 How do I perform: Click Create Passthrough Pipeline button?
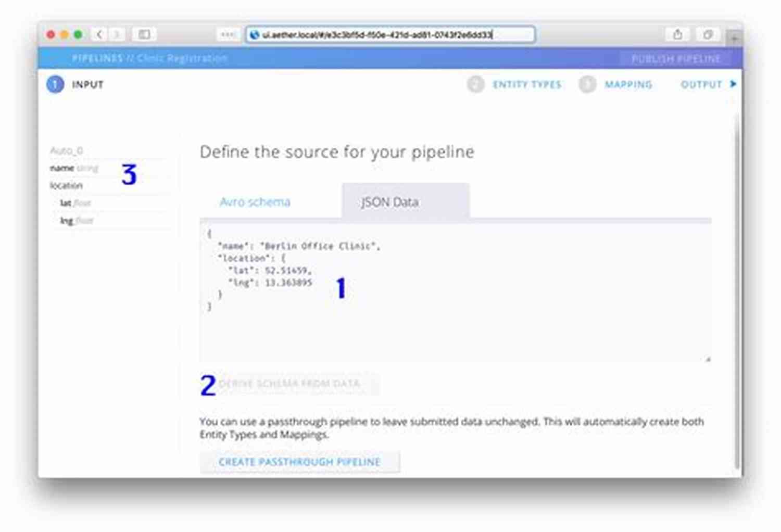point(299,462)
